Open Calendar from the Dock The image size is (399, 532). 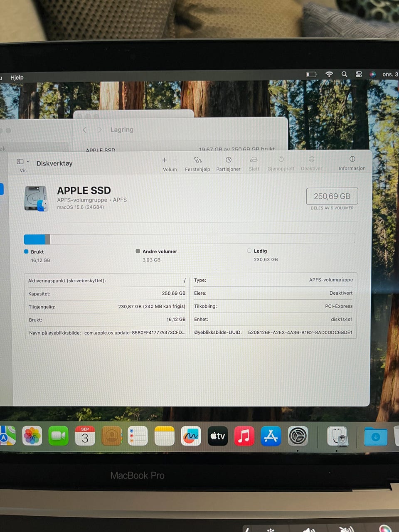click(x=85, y=436)
